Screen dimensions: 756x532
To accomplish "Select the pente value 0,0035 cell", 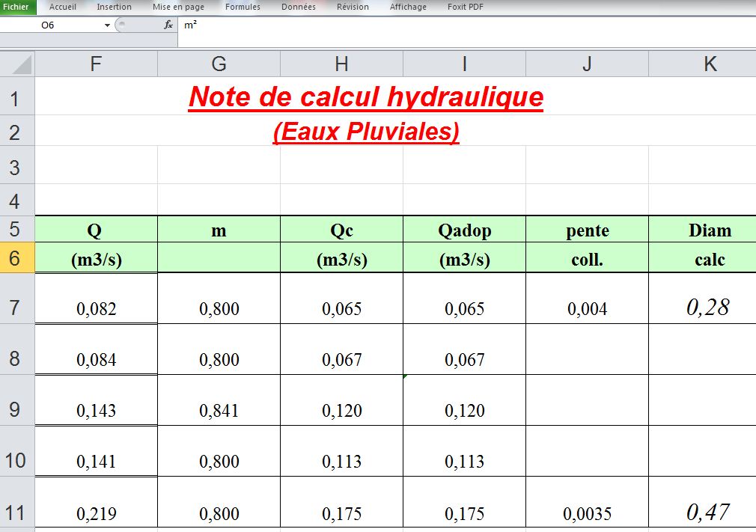I will [x=587, y=513].
